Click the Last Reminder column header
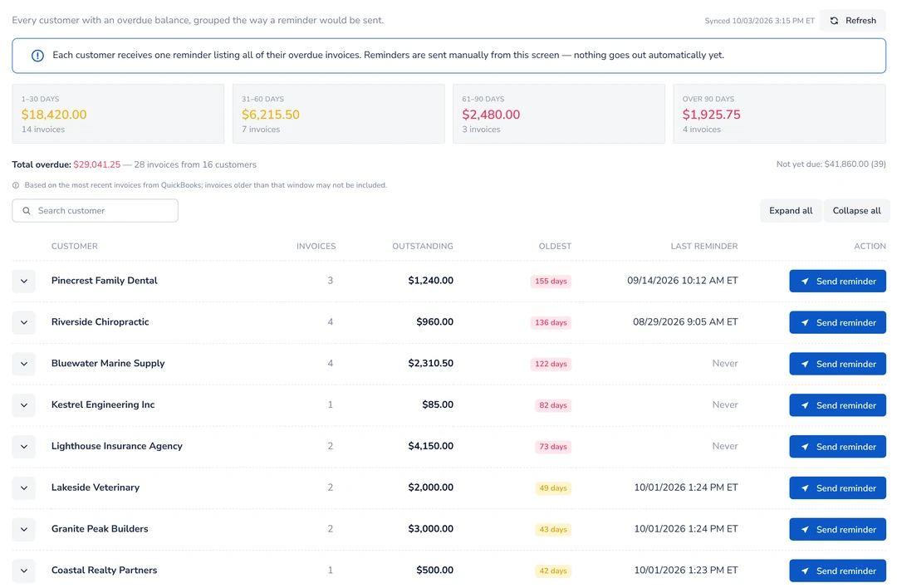 (704, 247)
